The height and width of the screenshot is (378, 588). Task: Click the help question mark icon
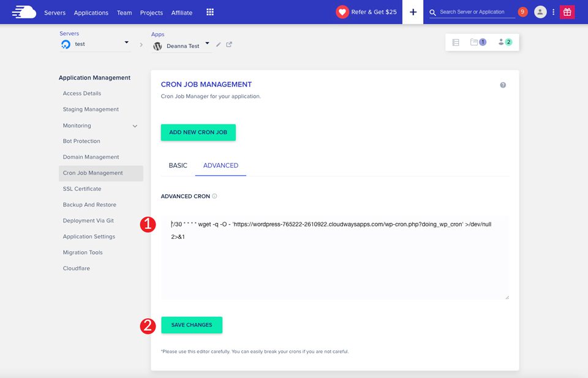point(503,85)
